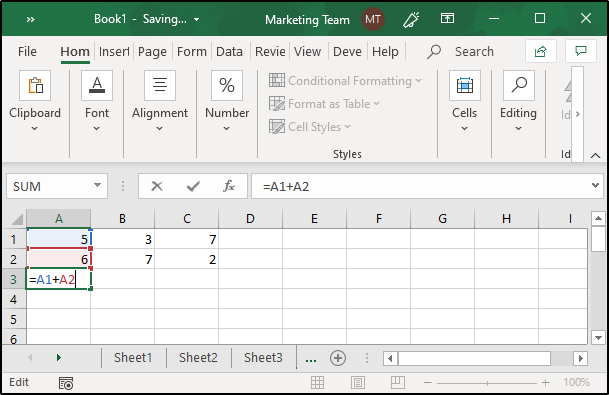Switch to Sheet1
Viewport: 609px width, 395px height.
click(133, 358)
